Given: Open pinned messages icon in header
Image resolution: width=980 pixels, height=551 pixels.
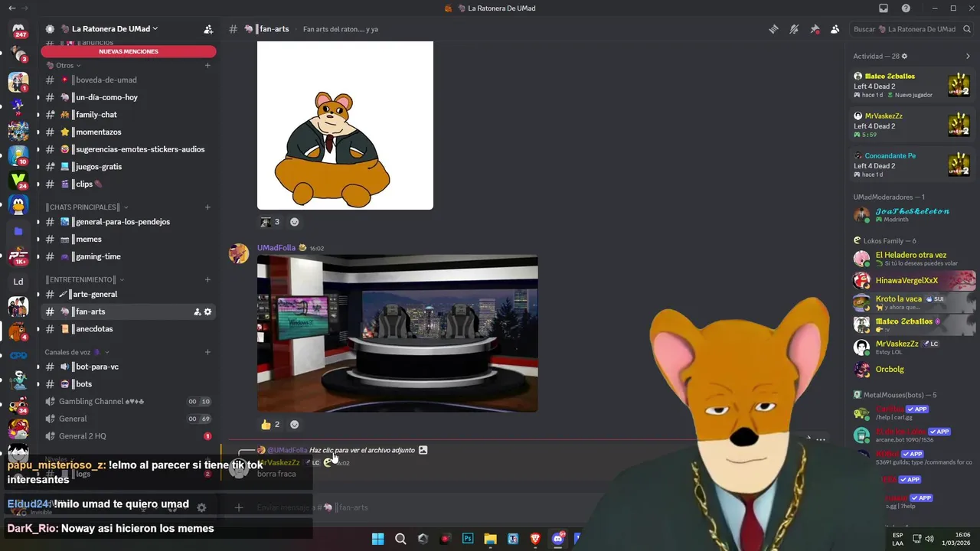Looking at the screenshot, I should tap(815, 29).
